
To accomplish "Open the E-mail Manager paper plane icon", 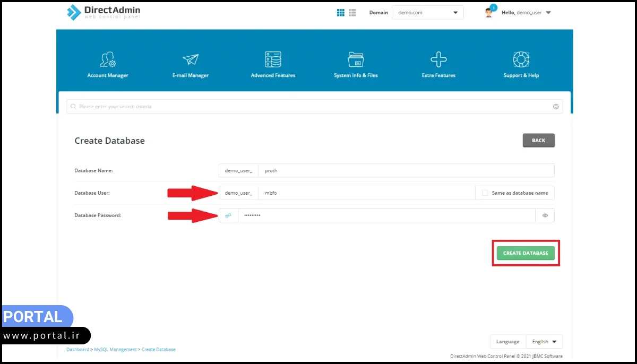I will [x=190, y=59].
